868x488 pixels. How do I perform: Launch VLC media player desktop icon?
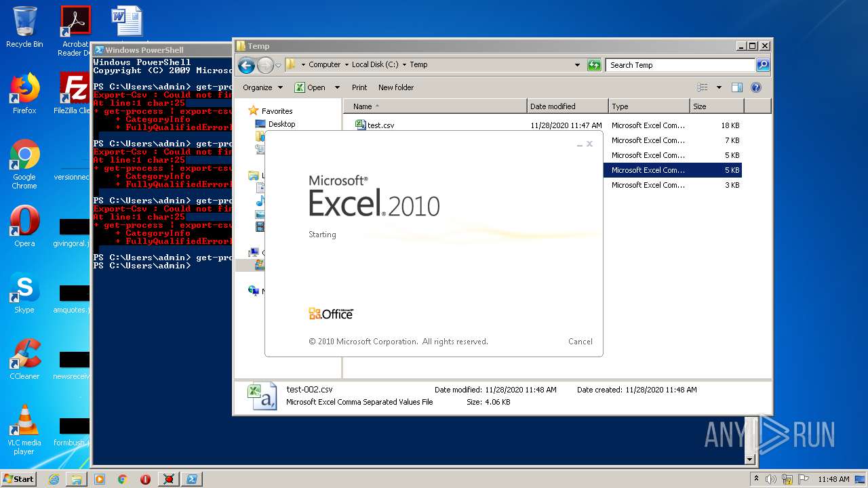(x=24, y=430)
